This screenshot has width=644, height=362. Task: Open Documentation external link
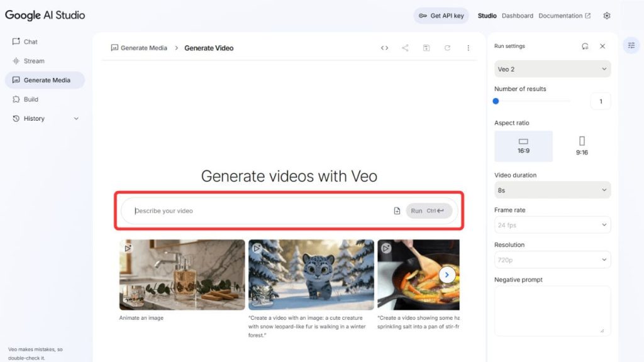(x=564, y=16)
